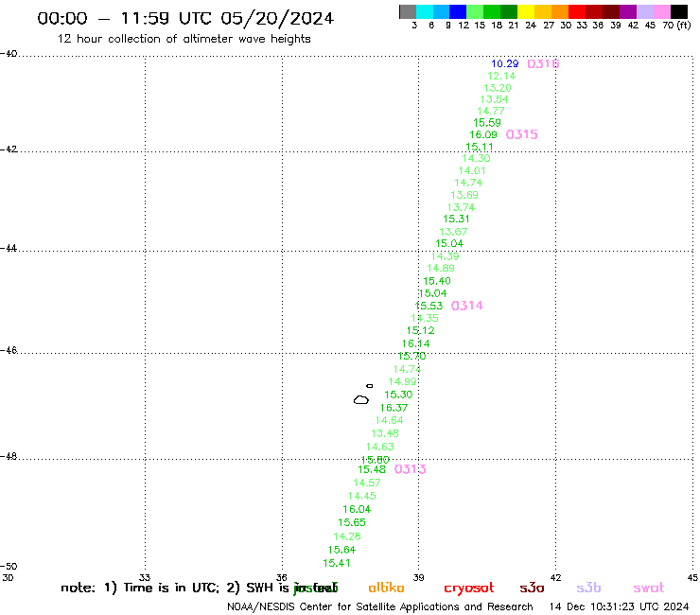Click the wave height value 13.74
Image resolution: width=700 pixels, height=615 pixels.
[x=462, y=207]
